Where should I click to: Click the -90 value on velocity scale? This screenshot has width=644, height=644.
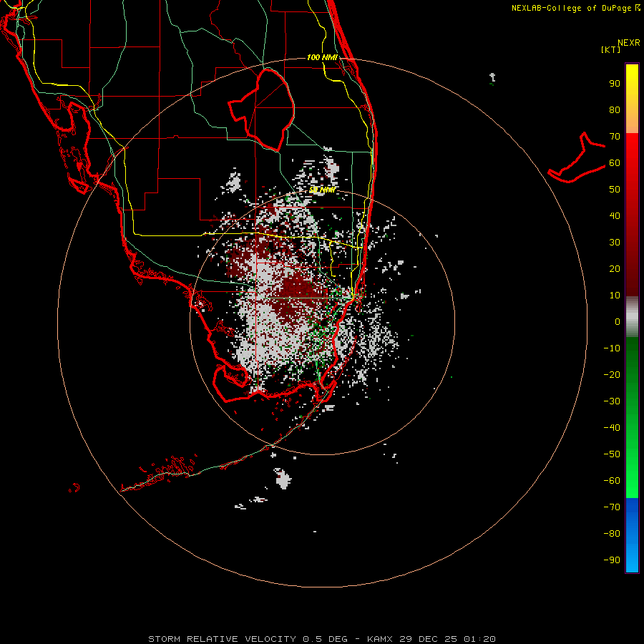coord(612,560)
